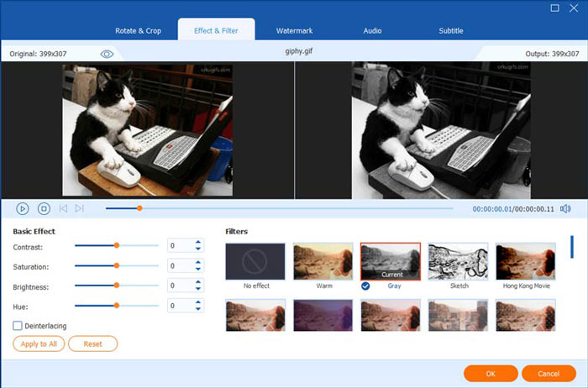
Task: Click the giphy.gif file name
Action: tap(299, 51)
